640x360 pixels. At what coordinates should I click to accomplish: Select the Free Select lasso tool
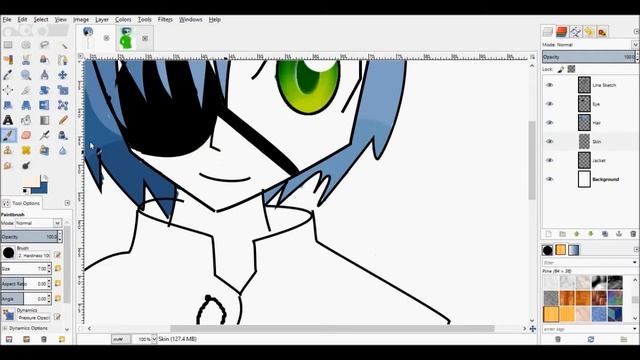[x=44, y=45]
